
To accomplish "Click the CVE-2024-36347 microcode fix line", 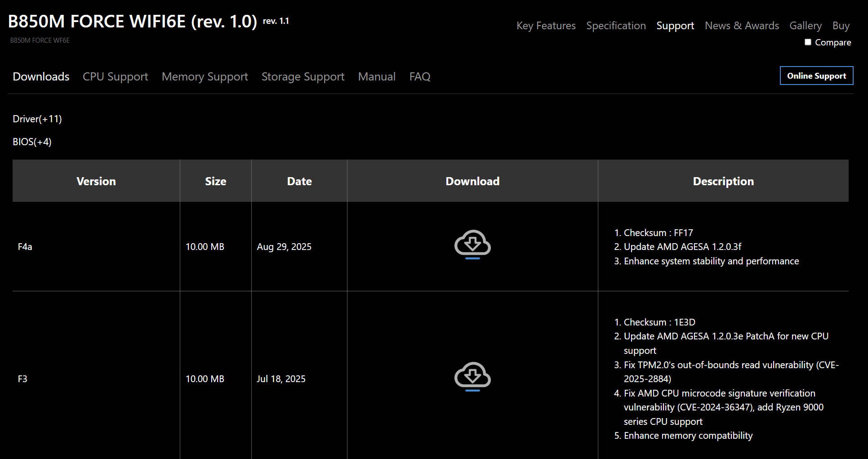I will pos(724,407).
